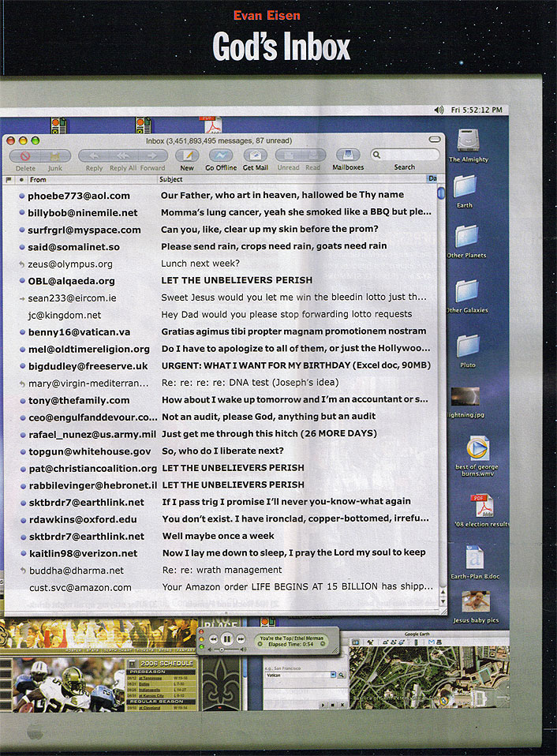
Task: Click the Mail scroll down arrow
Action: (443, 601)
